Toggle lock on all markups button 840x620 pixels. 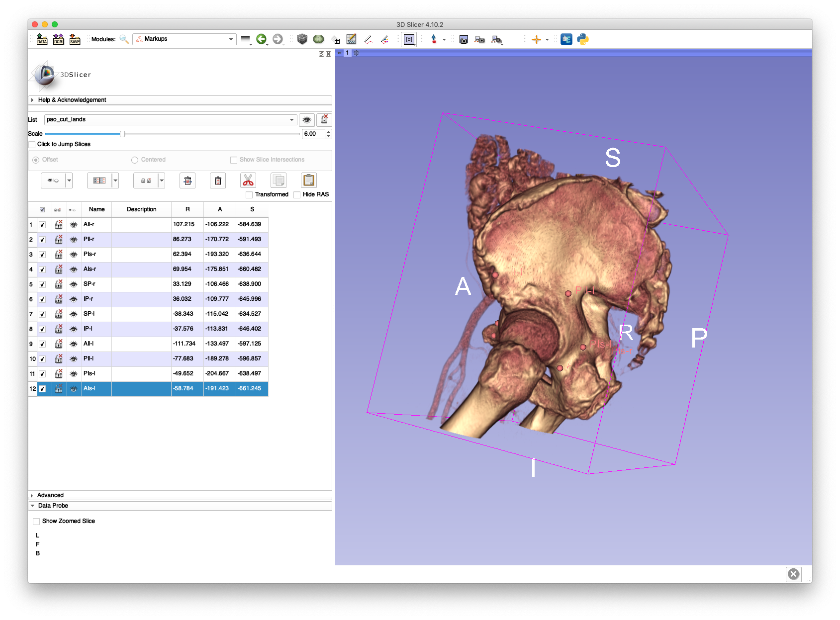(x=146, y=180)
